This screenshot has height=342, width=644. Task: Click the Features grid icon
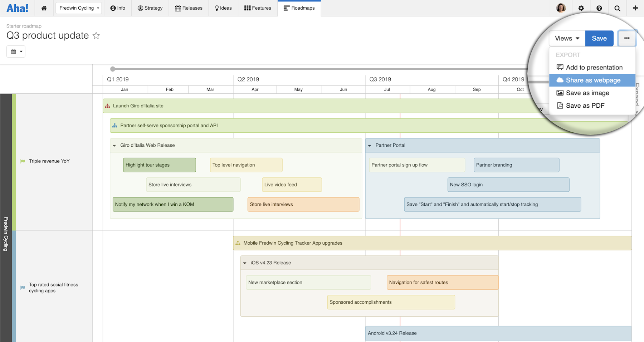click(x=247, y=8)
